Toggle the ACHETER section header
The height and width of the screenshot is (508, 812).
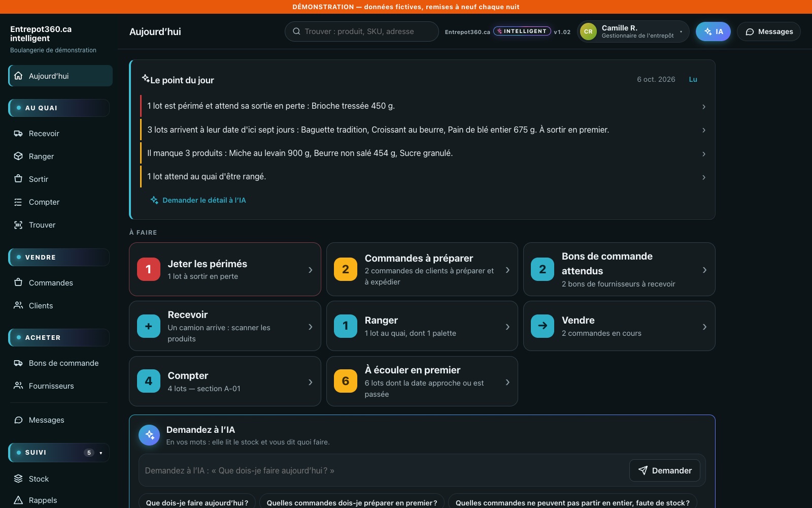pyautogui.click(x=59, y=338)
